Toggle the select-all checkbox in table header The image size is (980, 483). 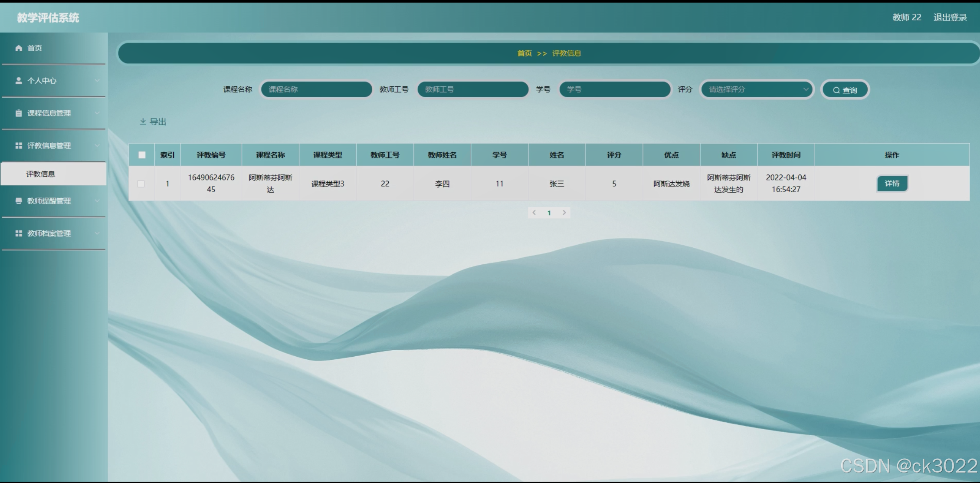pos(142,155)
